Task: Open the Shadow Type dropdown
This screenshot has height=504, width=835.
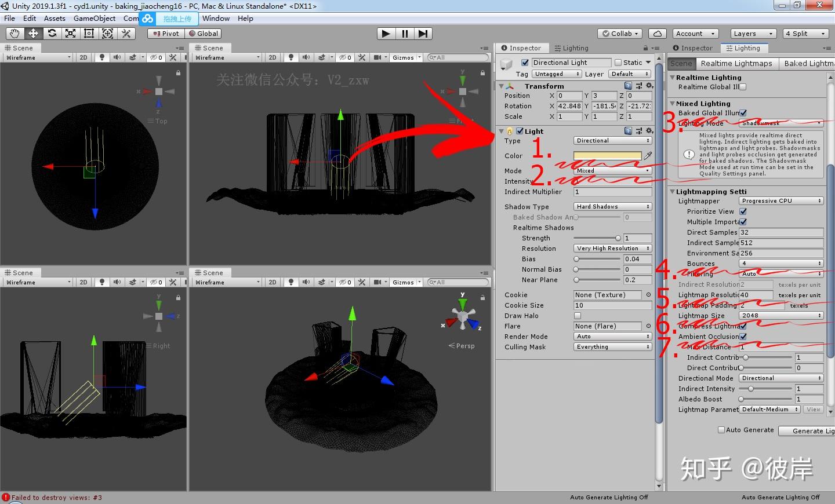Action: pyautogui.click(x=612, y=207)
